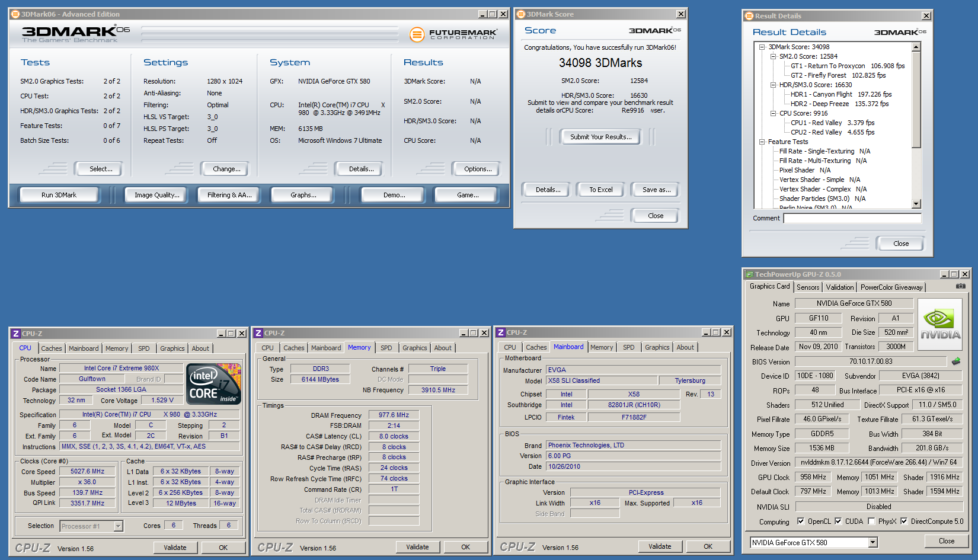Viewport: 978px width, 560px height.
Task: Click the Close button in GPU-Z
Action: click(x=947, y=541)
